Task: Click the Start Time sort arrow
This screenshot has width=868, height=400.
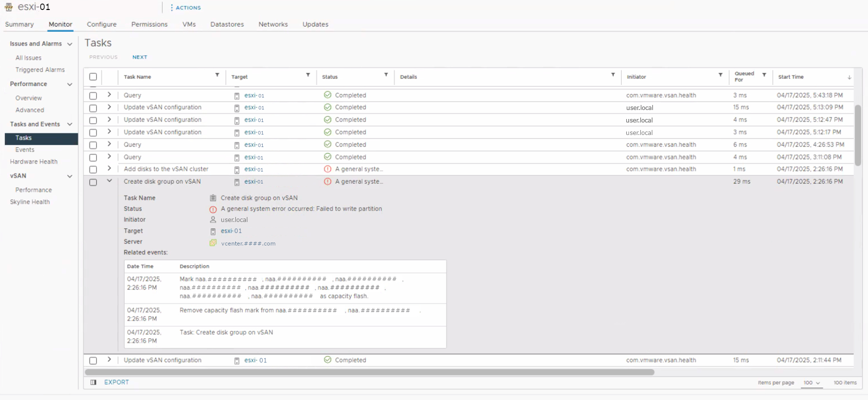Action: pos(849,77)
